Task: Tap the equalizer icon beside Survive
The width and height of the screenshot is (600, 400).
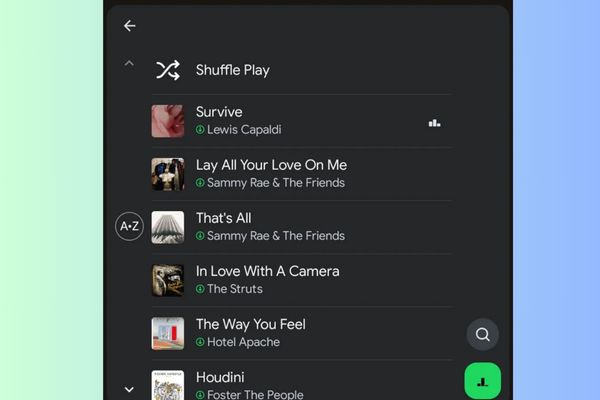Action: point(434,123)
